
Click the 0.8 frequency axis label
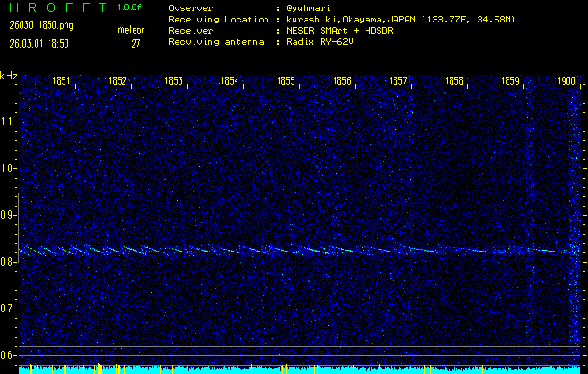pyautogui.click(x=8, y=262)
